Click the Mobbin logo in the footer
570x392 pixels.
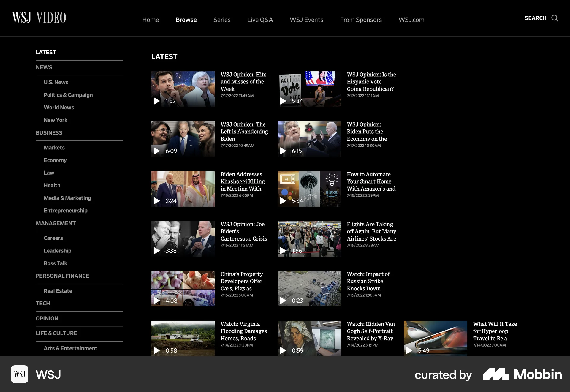pyautogui.click(x=522, y=374)
